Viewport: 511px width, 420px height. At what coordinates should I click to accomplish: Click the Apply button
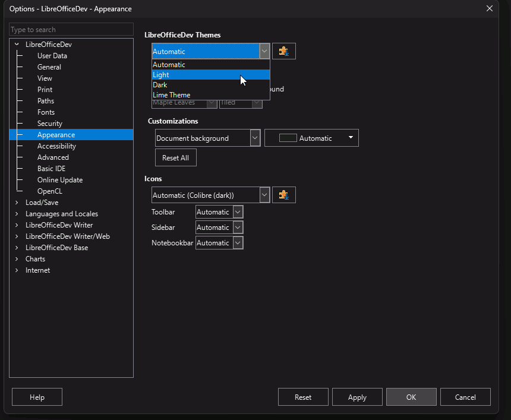[357, 397]
